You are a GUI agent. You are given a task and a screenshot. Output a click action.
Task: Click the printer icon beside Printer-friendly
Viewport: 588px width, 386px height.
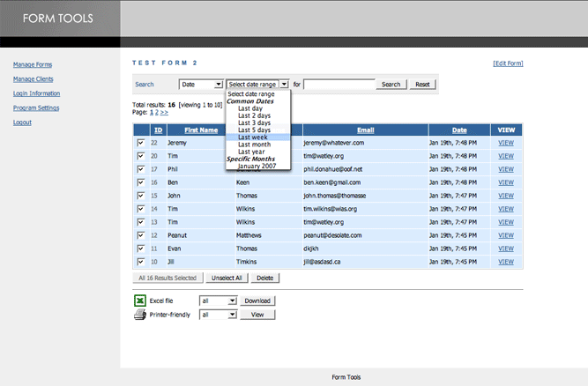click(140, 315)
